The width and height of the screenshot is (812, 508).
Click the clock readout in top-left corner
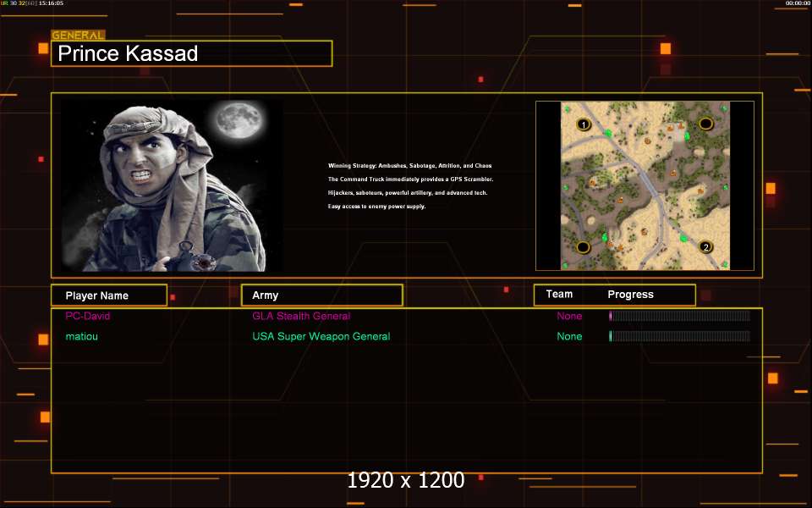[x=63, y=3]
